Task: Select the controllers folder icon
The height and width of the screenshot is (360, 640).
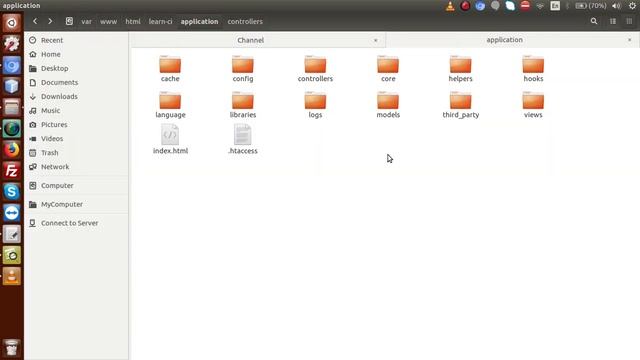Action: click(316, 64)
